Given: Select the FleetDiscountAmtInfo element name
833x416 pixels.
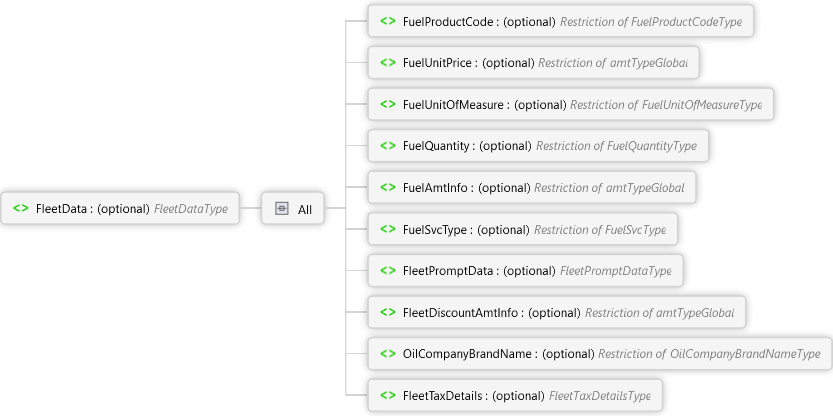Looking at the screenshot, I should point(460,313).
